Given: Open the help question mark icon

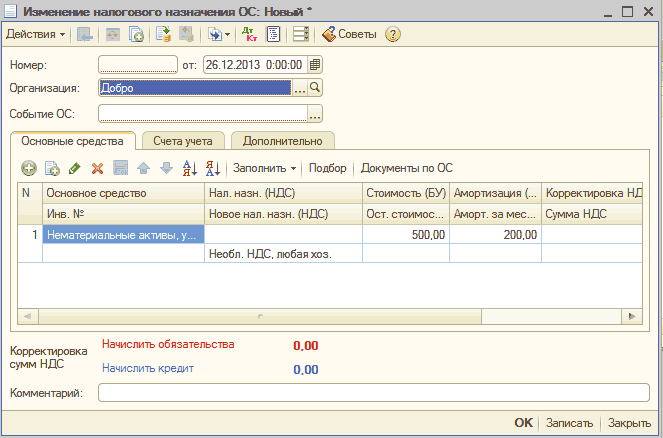Looking at the screenshot, I should coord(393,34).
